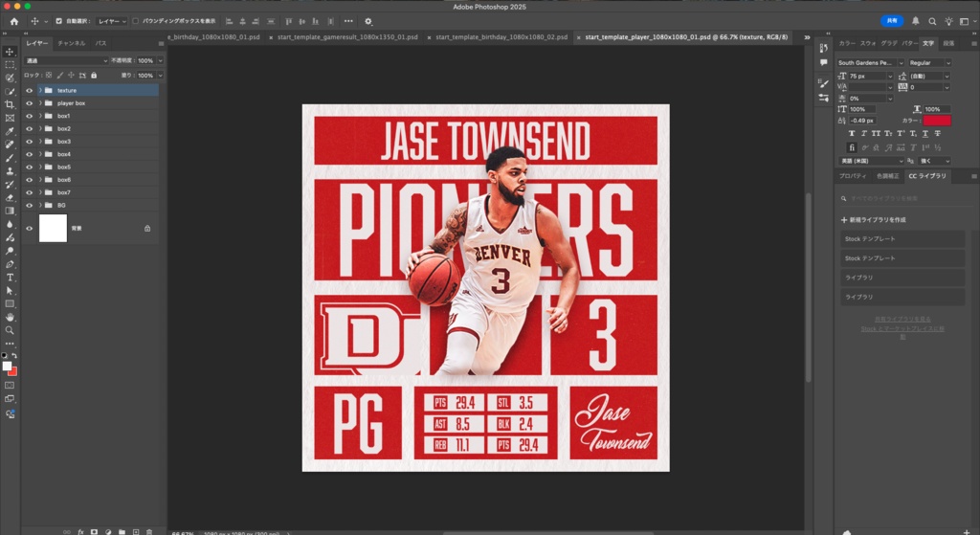Viewport: 980px width, 535px height.
Task: Select the Zoom magnifier tool
Action: point(10,330)
